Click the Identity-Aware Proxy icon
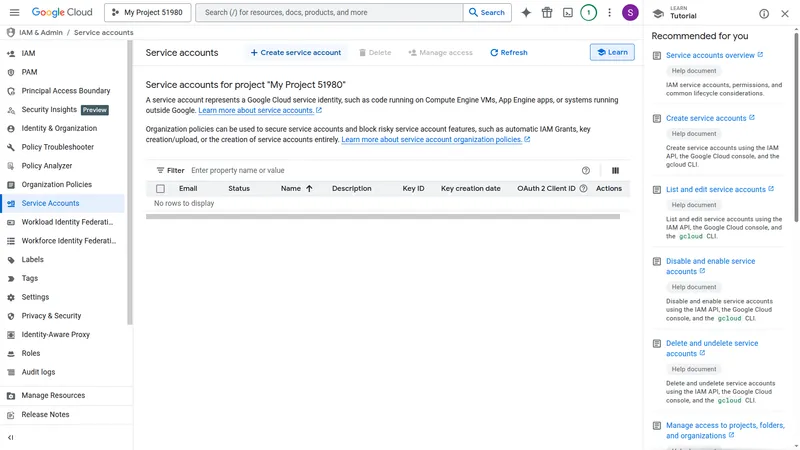The width and height of the screenshot is (800, 450). click(x=11, y=335)
